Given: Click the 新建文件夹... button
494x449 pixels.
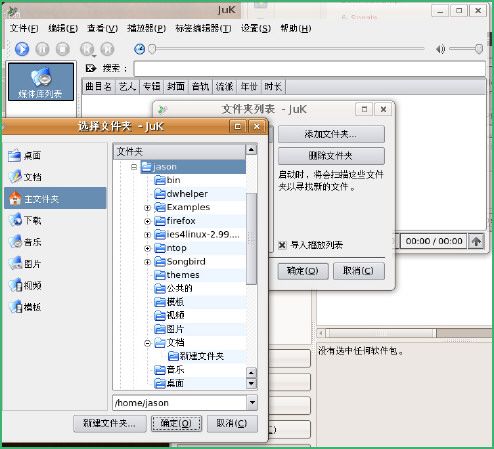Looking at the screenshot, I should (110, 424).
